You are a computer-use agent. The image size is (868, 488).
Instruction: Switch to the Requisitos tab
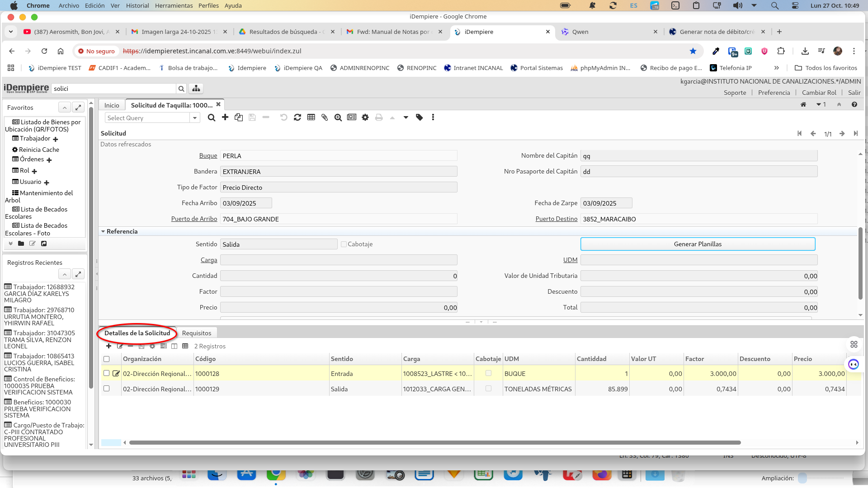coord(196,333)
